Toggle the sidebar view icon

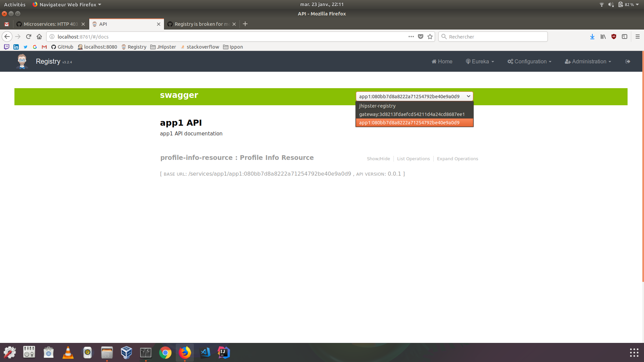pos(625,37)
